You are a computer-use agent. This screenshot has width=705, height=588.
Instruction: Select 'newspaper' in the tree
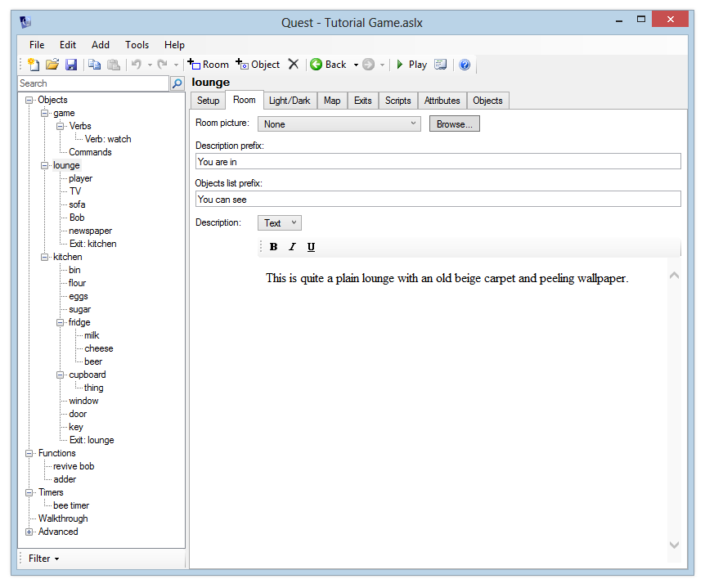tap(90, 231)
